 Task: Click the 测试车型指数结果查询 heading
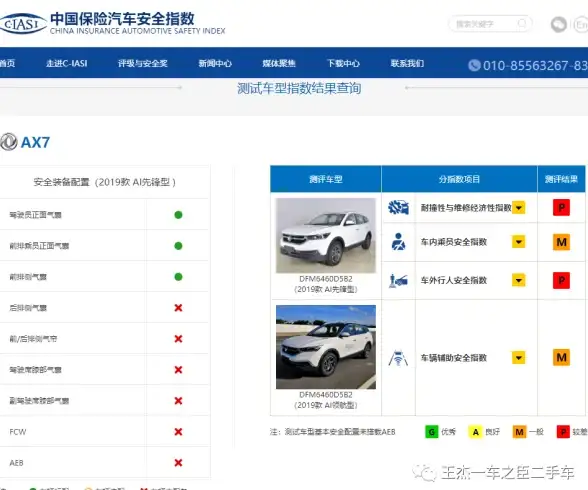tap(299, 88)
